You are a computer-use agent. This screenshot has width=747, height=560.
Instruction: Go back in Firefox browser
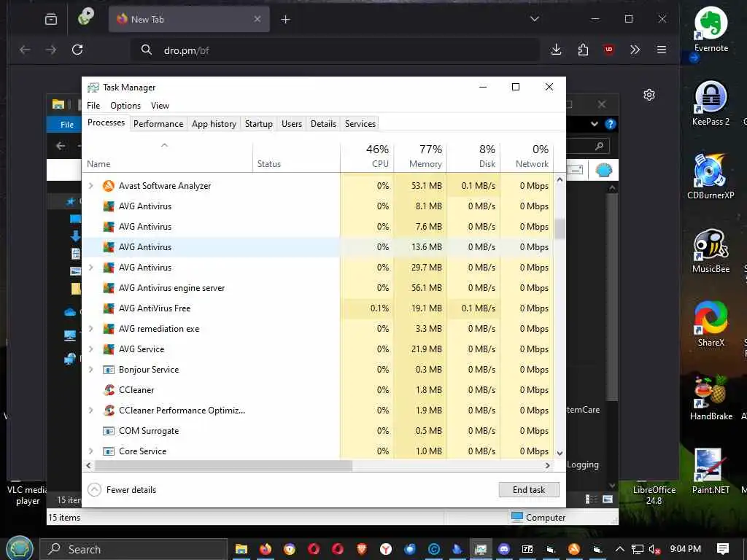25,50
